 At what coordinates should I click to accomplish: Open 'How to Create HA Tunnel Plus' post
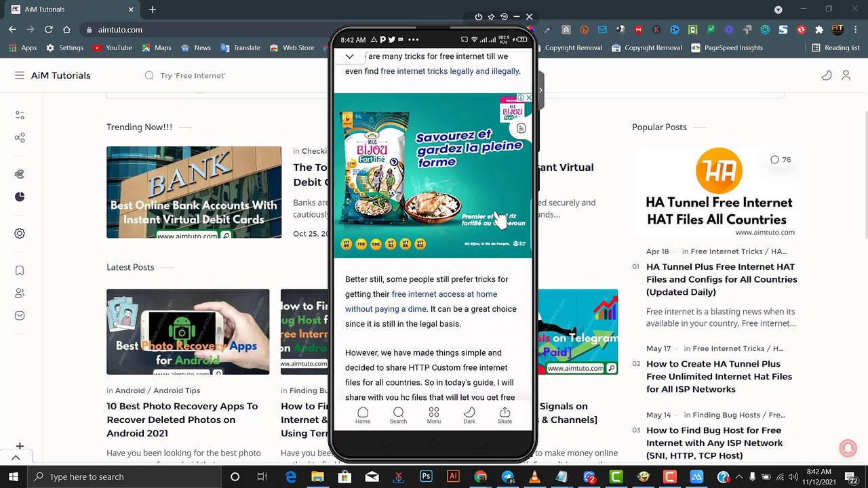pyautogui.click(x=719, y=376)
